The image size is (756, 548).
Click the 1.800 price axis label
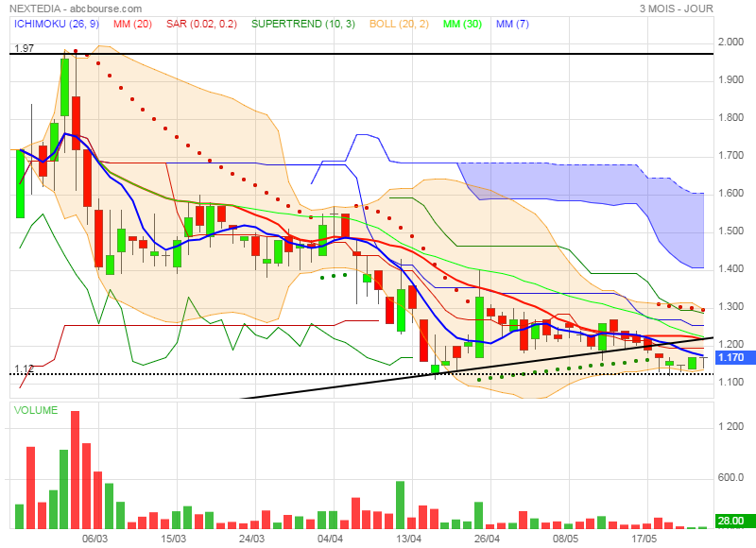click(x=730, y=117)
